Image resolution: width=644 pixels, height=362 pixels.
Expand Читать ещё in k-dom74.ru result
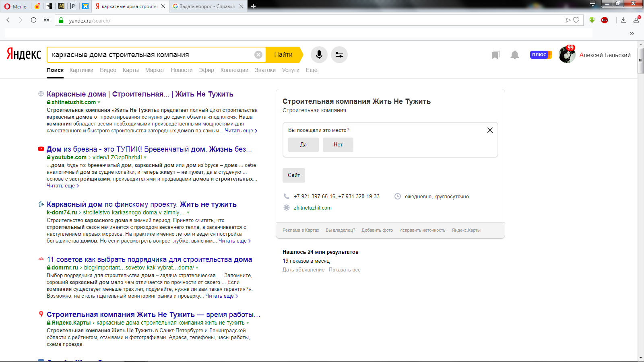pos(234,241)
